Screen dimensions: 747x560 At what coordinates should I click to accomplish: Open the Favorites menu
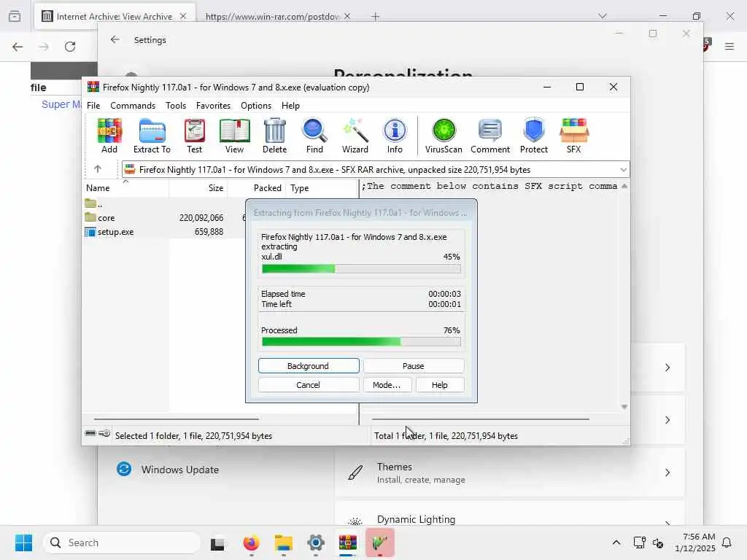point(214,106)
